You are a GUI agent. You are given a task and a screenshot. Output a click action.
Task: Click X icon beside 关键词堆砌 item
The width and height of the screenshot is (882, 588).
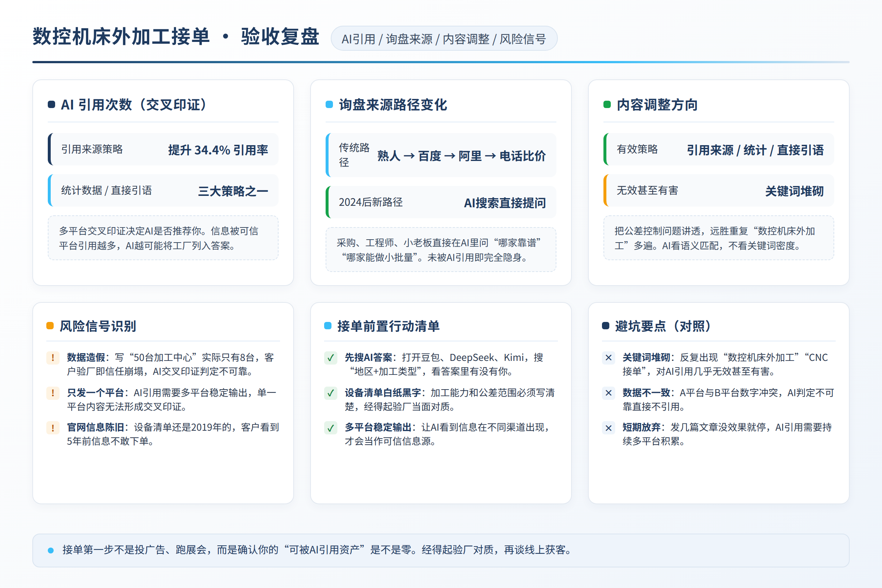(x=608, y=358)
